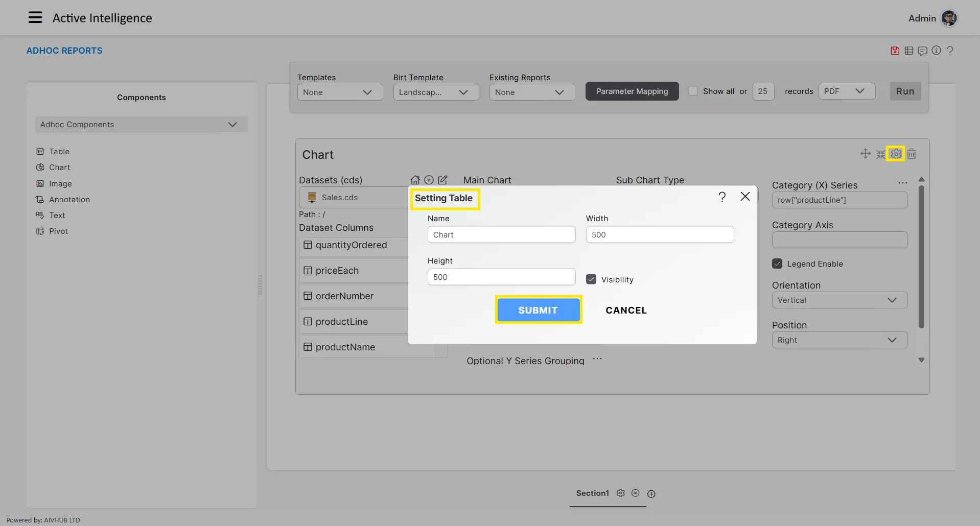Add new section with plus icon
Screen dimensions: 980x526
(x=651, y=494)
